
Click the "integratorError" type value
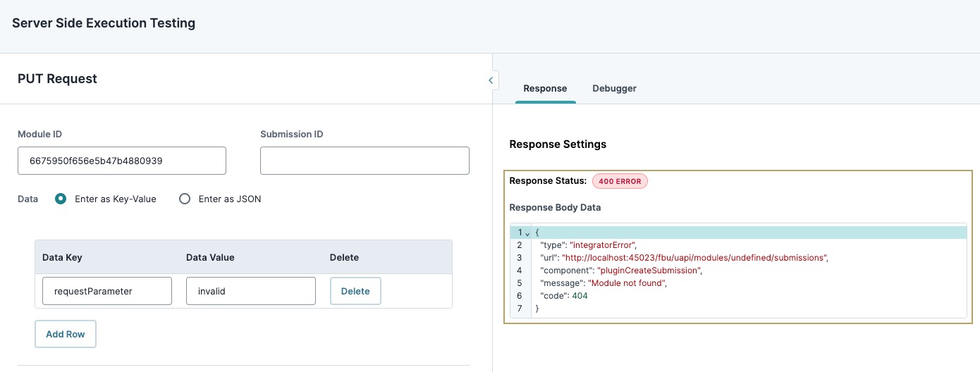click(603, 245)
